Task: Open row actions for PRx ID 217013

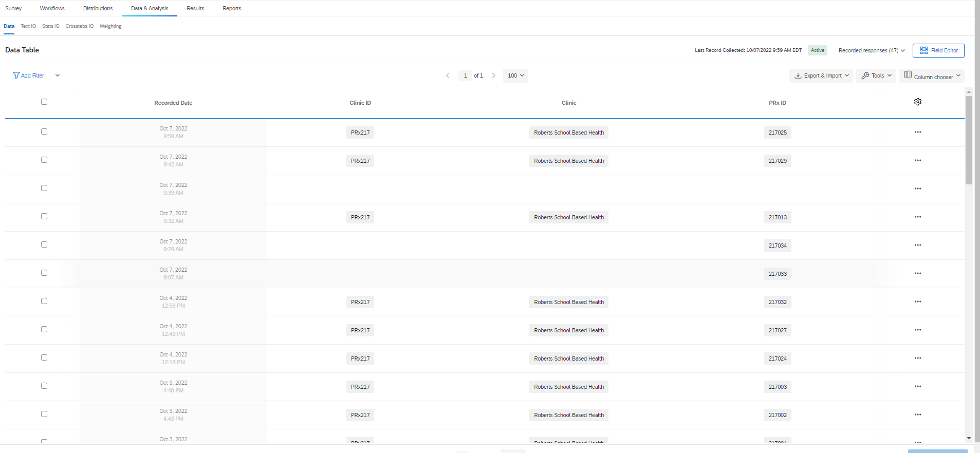Action: pos(917,217)
